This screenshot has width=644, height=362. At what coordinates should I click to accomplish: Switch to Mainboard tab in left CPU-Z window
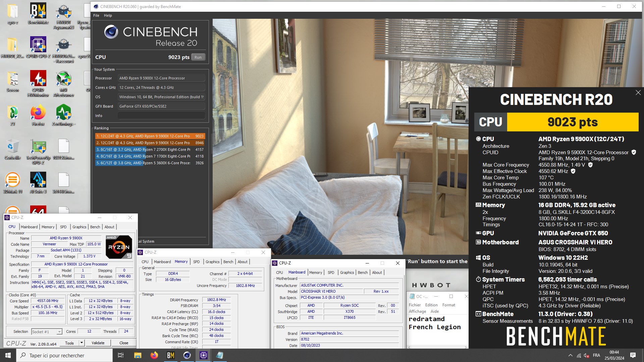(29, 227)
